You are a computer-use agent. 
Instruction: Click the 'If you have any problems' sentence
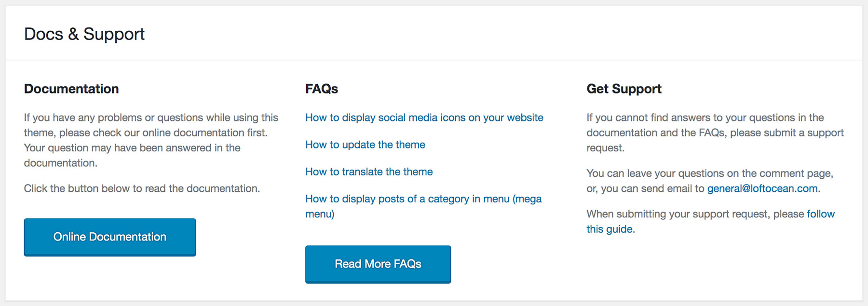coord(151,118)
